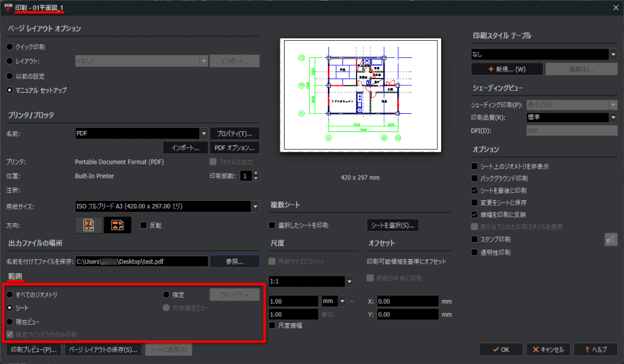
Task: Click the output file path field
Action: click(141, 262)
